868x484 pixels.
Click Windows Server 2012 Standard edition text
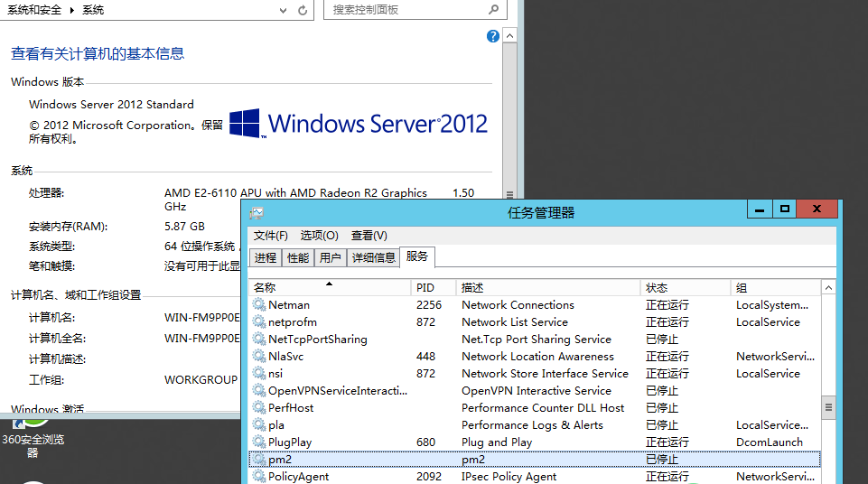(x=111, y=104)
